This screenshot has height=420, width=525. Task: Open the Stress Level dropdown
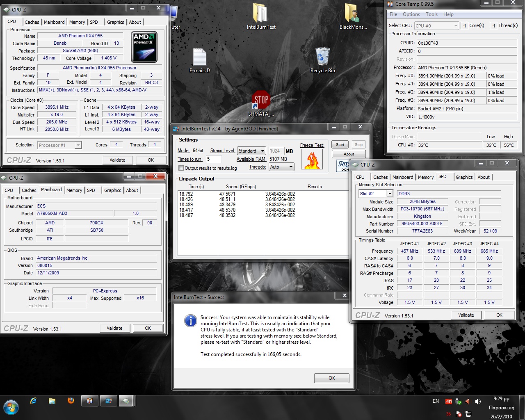[251, 151]
